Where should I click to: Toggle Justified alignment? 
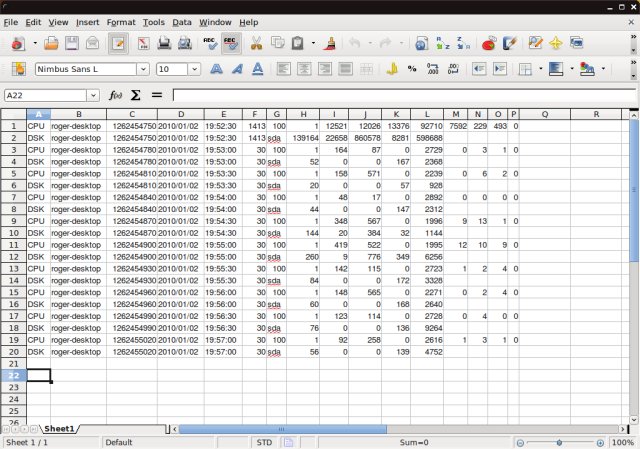tap(345, 69)
